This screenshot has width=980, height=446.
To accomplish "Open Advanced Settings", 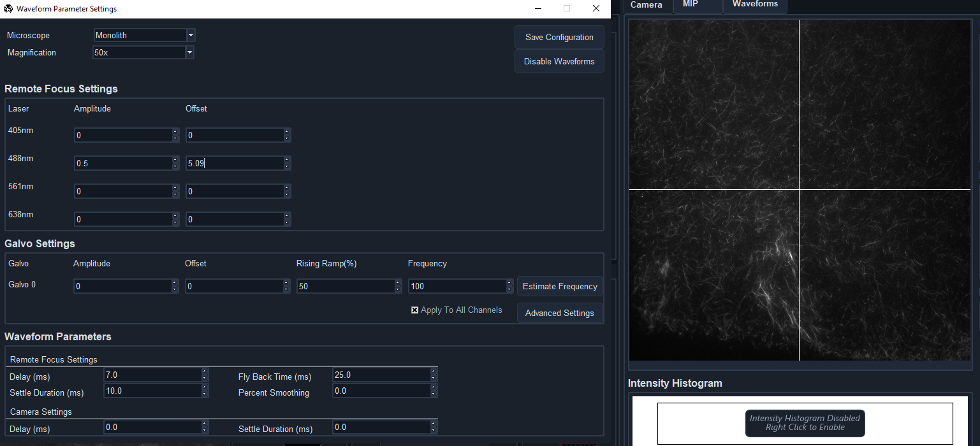I will 560,313.
